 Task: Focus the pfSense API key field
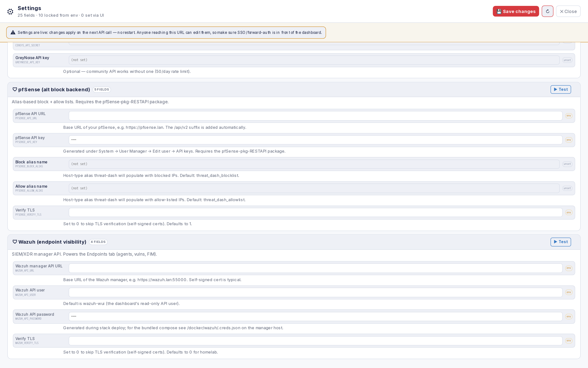point(316,140)
